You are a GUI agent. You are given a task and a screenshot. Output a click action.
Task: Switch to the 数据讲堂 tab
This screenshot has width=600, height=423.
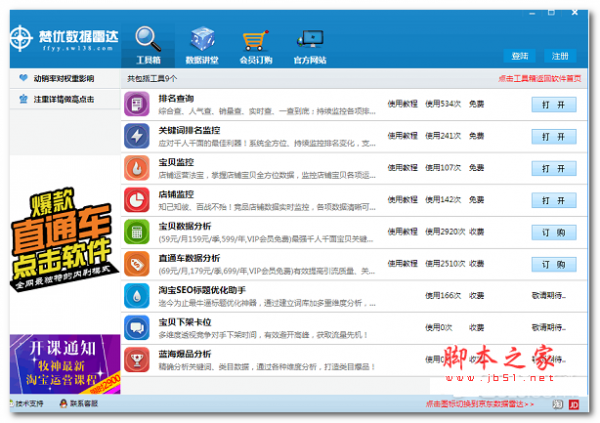pos(201,43)
